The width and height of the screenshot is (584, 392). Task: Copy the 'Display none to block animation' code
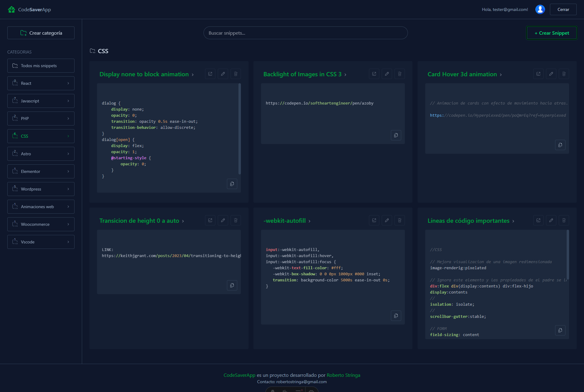pos(232,184)
